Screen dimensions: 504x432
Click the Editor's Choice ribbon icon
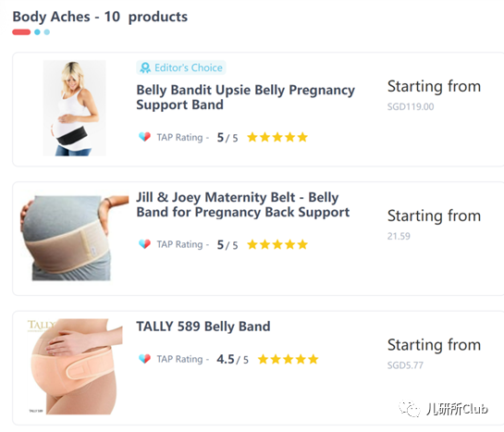coord(145,68)
